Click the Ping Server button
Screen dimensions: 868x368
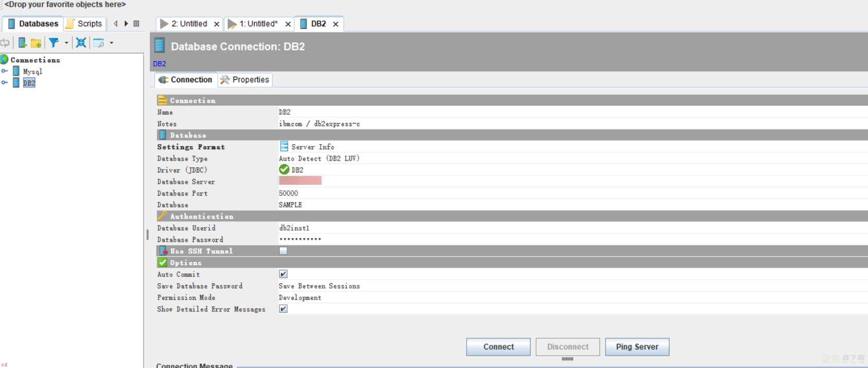(x=637, y=347)
